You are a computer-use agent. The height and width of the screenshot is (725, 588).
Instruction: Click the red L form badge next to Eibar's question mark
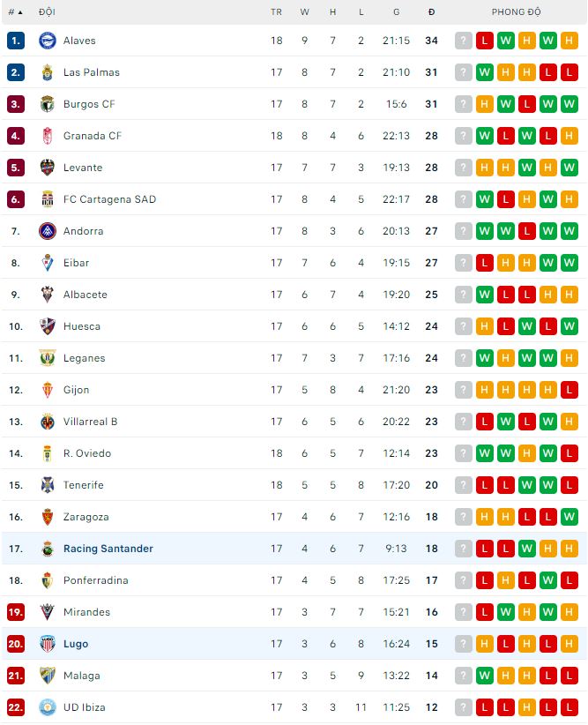tap(485, 263)
